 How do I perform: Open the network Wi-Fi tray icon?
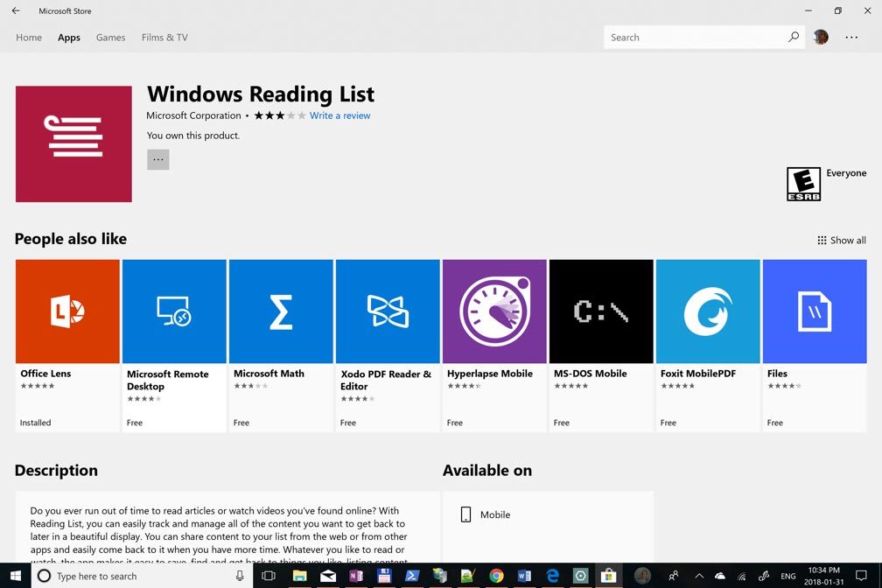(742, 576)
